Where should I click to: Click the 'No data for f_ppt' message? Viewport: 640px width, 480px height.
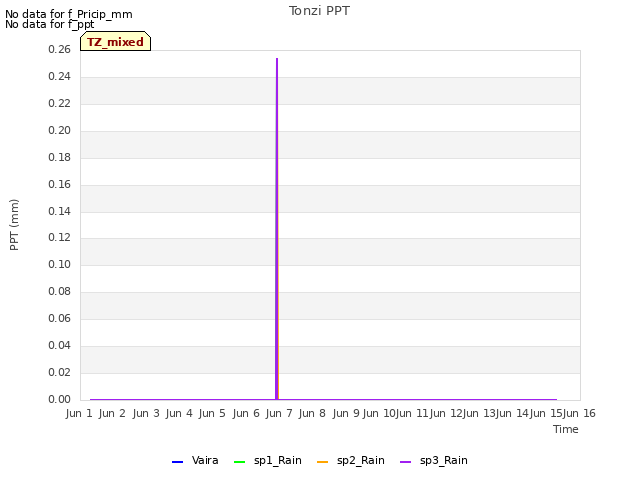coord(49,24)
